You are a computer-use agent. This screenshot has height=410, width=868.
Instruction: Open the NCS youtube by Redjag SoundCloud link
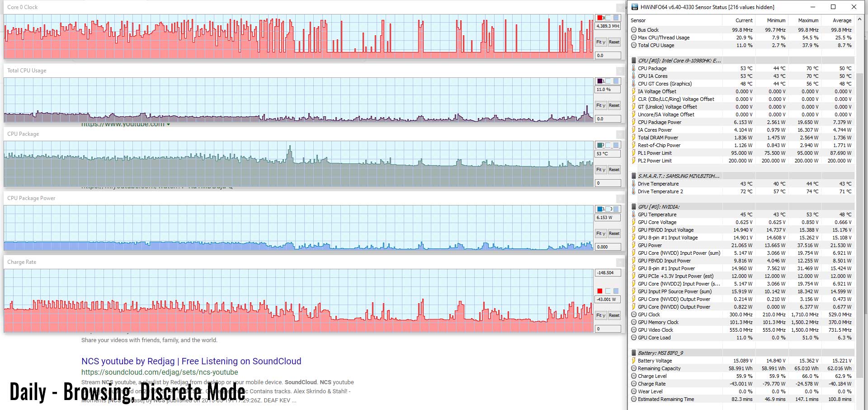pos(191,361)
